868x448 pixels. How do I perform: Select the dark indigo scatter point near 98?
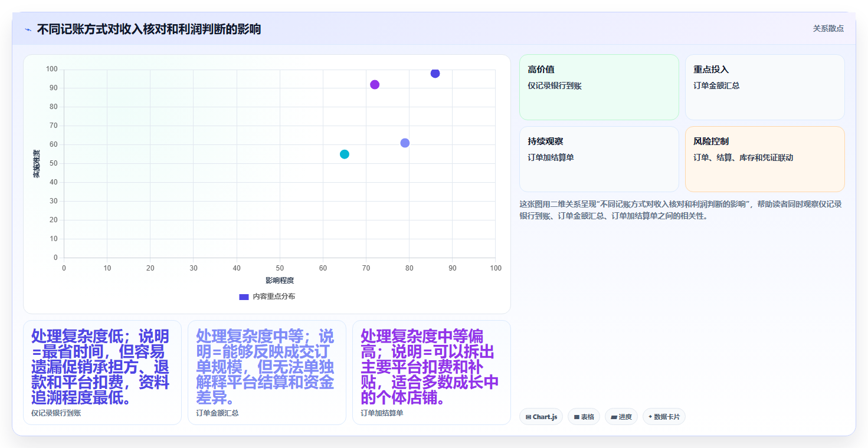click(435, 73)
